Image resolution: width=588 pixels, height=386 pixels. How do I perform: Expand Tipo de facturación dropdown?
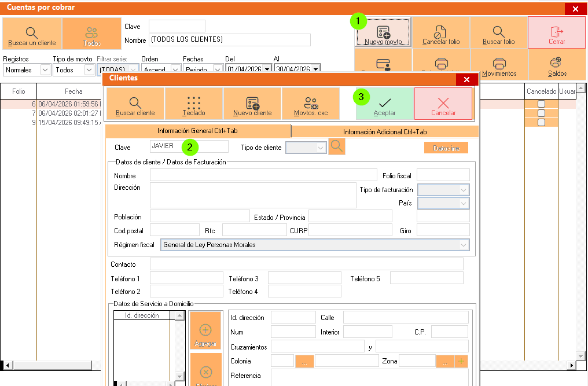pyautogui.click(x=464, y=190)
